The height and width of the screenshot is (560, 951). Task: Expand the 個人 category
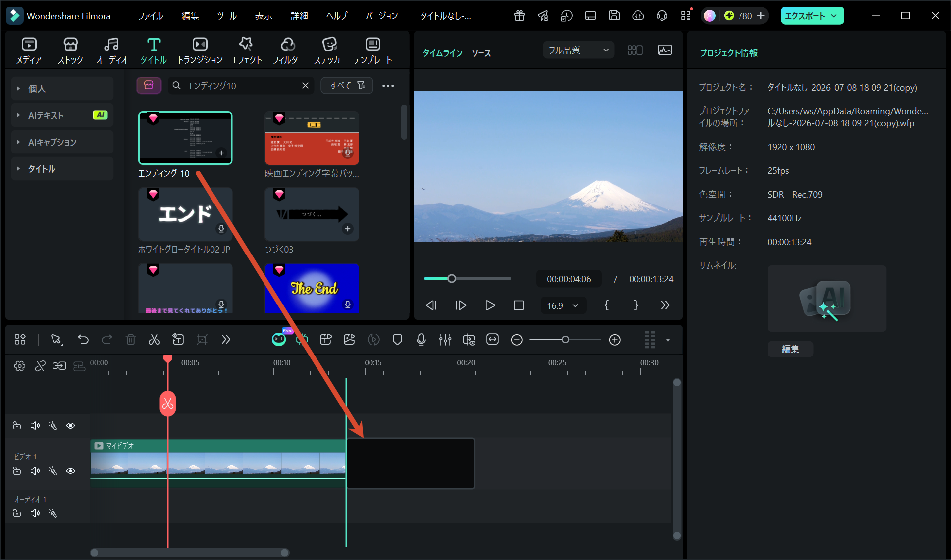(x=62, y=89)
